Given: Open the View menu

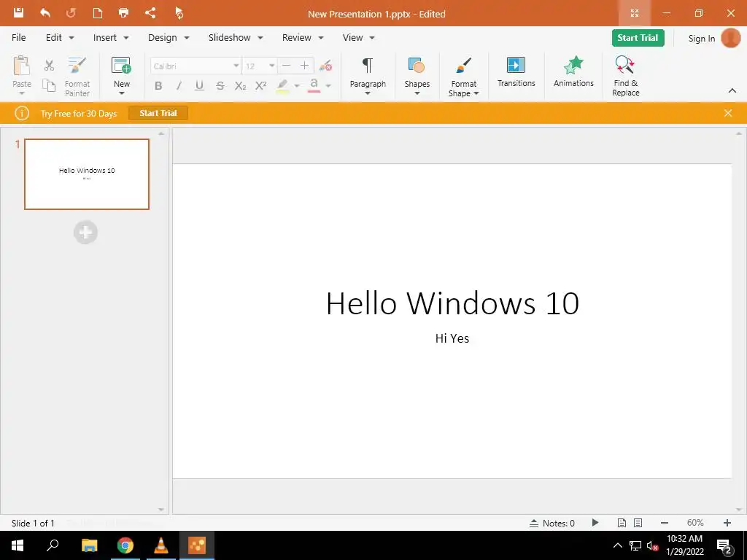Looking at the screenshot, I should tap(359, 38).
